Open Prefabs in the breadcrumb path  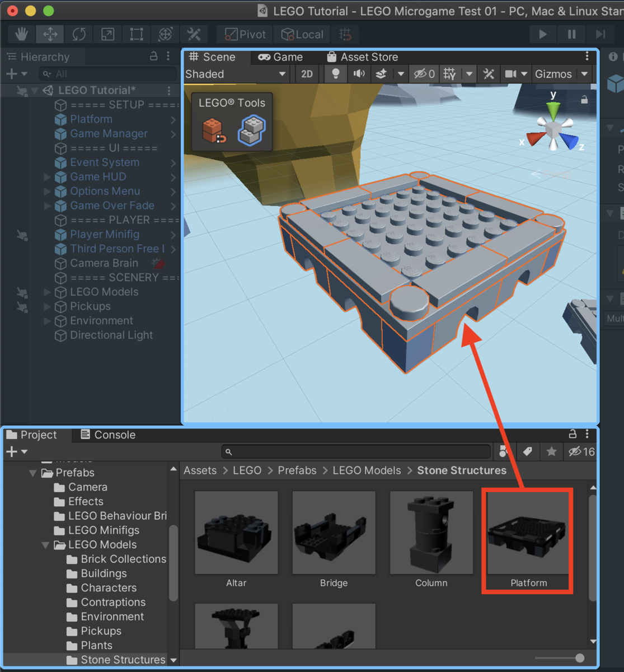(x=297, y=470)
